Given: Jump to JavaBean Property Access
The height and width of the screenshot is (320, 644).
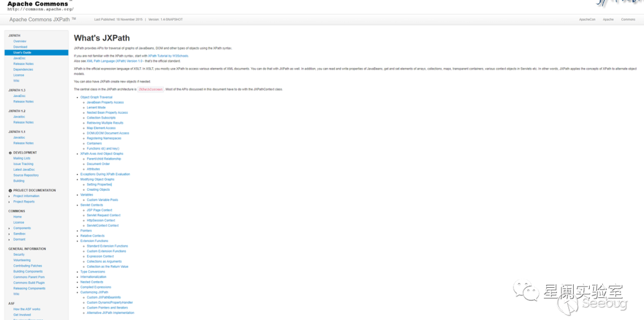Looking at the screenshot, I should point(105,102).
